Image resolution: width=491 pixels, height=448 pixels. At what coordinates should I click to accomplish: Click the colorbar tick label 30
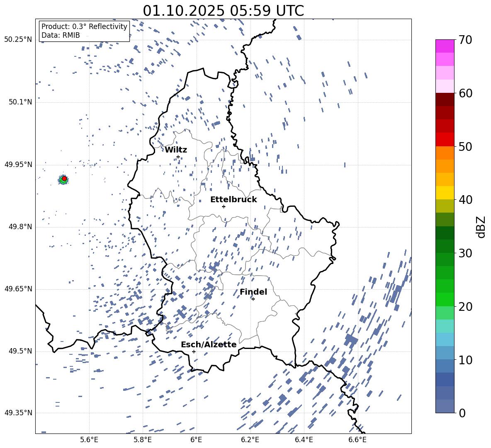465,253
